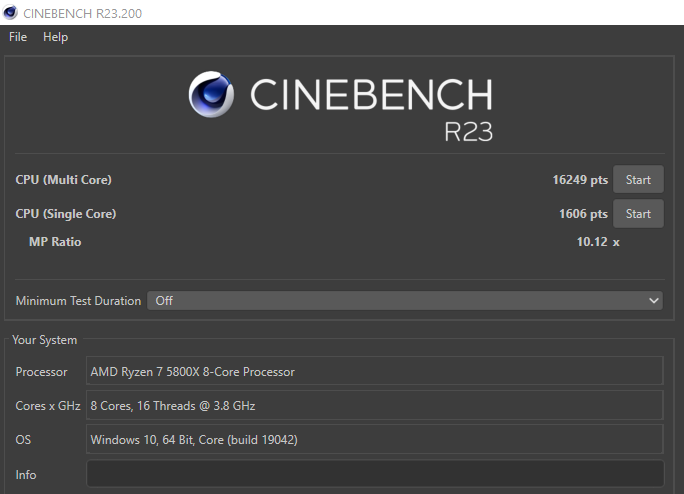Click the CPU (Multi Core) label
684x494 pixels.
pyautogui.click(x=63, y=180)
